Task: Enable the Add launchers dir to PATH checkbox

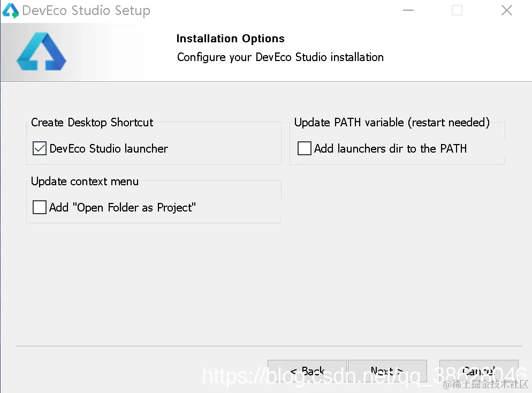Action: [x=304, y=148]
